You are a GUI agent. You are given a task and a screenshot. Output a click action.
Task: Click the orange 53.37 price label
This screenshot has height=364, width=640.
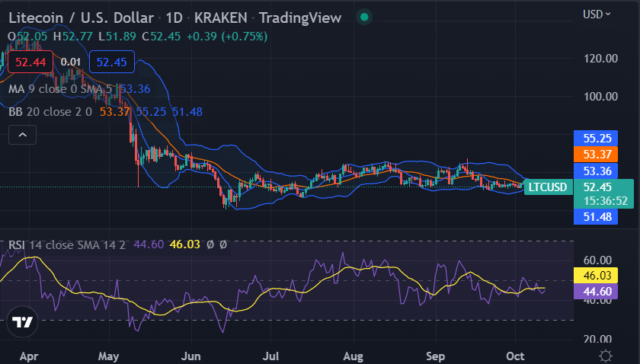pos(596,155)
